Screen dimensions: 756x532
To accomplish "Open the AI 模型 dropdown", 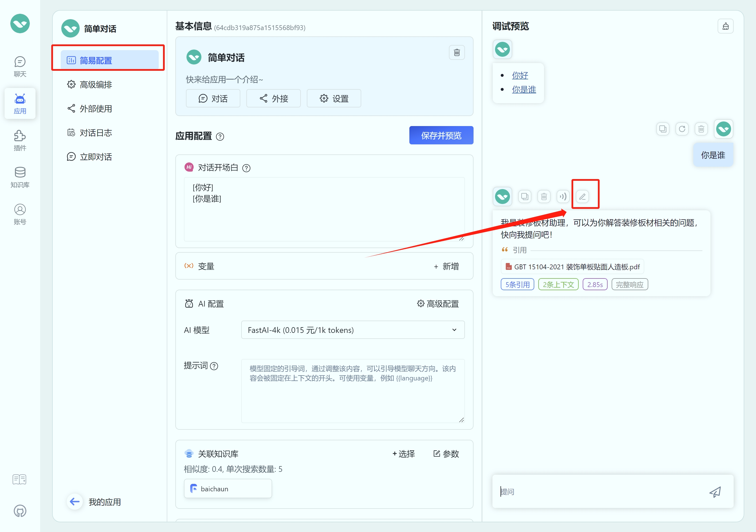I will point(353,330).
